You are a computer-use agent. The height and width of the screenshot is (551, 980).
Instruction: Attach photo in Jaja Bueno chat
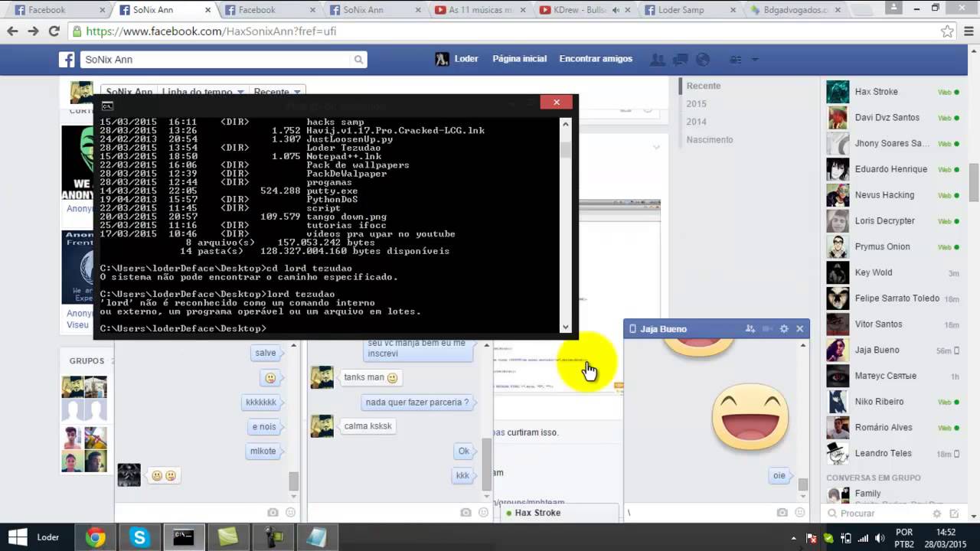click(782, 513)
